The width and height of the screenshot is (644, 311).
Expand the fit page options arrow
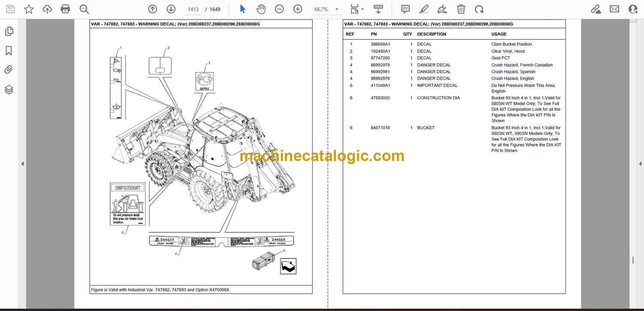363,9
